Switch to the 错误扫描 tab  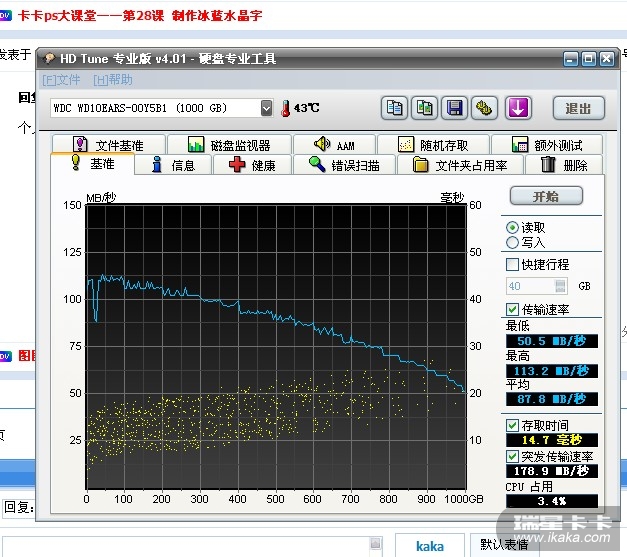344,165
